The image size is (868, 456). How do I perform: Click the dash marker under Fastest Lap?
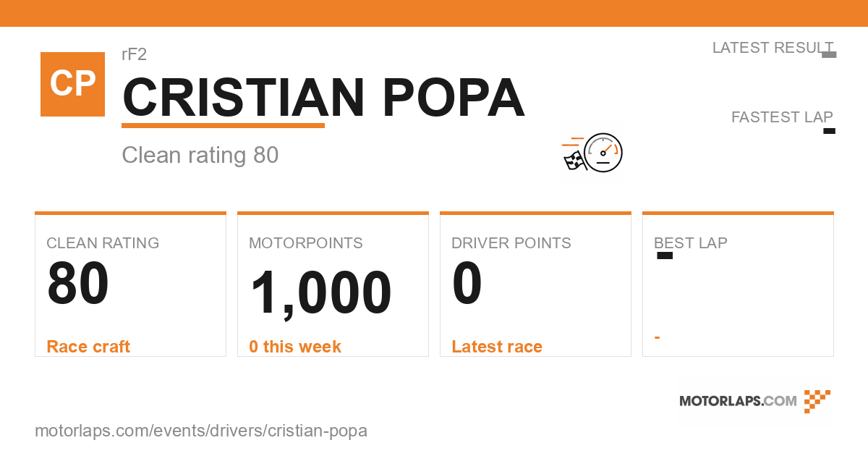(830, 131)
